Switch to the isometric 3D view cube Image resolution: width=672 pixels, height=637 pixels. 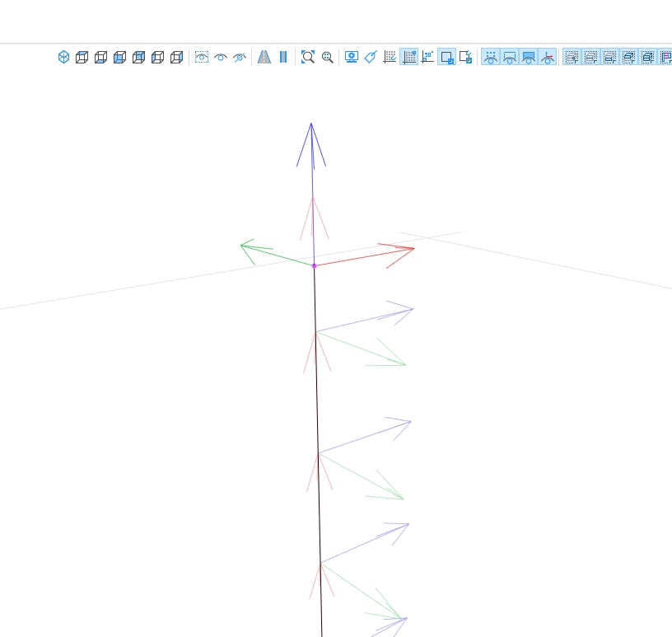pyautogui.click(x=63, y=57)
